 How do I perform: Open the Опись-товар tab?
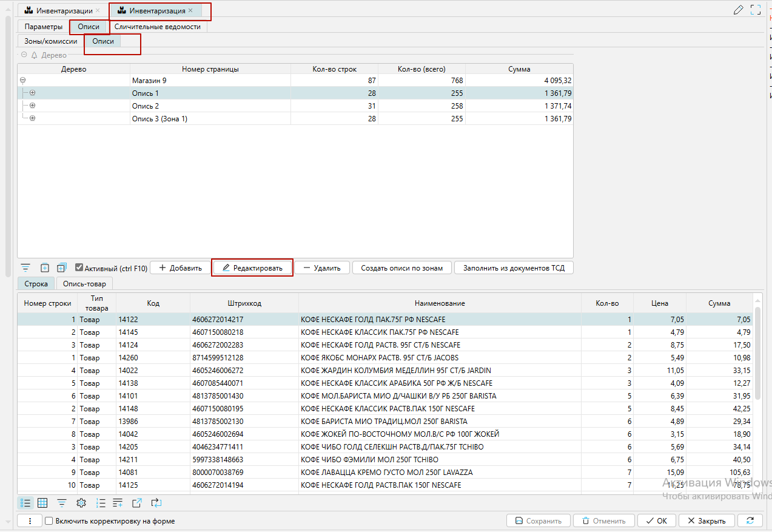[x=84, y=284]
